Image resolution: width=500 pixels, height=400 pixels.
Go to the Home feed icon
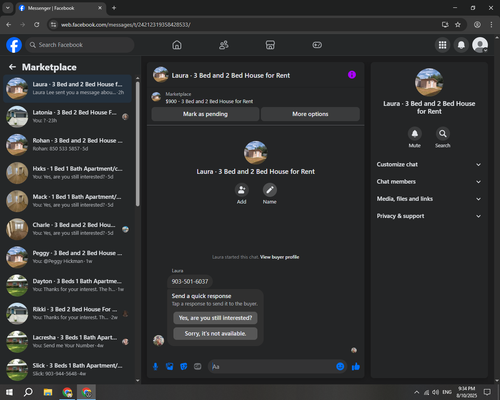click(x=177, y=45)
